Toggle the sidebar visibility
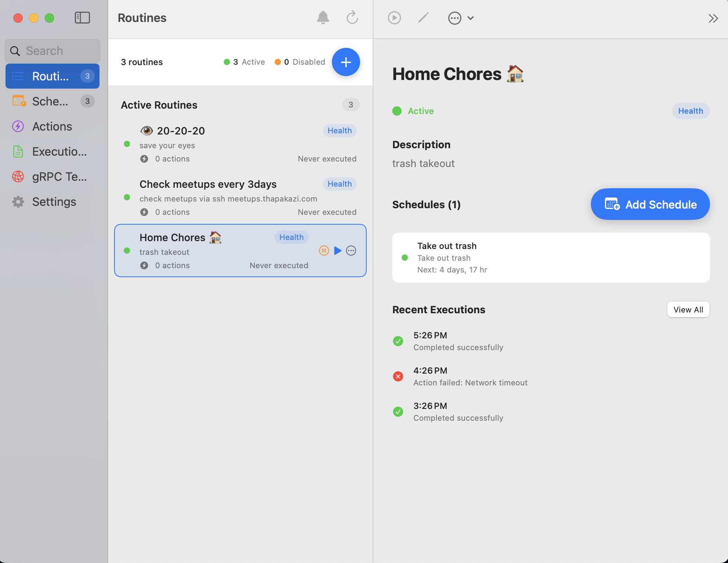 (x=82, y=18)
